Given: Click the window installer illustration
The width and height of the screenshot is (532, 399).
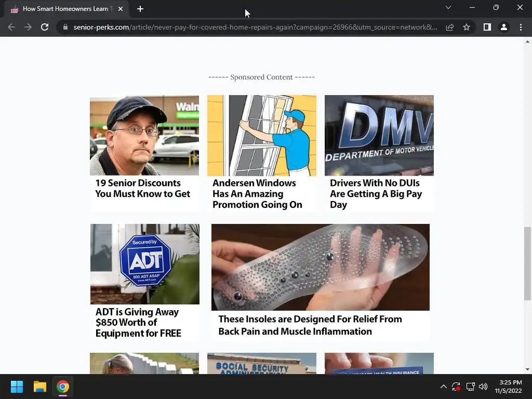Looking at the screenshot, I should pyautogui.click(x=262, y=136).
